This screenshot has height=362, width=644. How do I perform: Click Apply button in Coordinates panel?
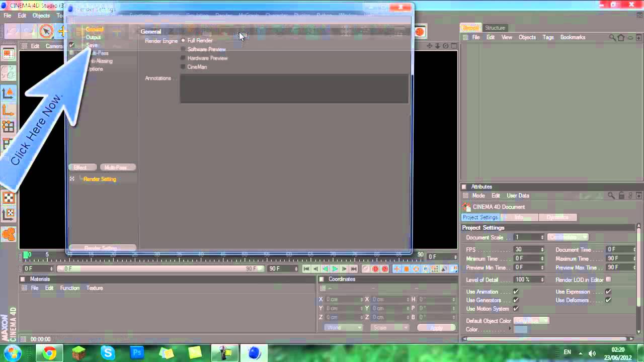tap(436, 328)
